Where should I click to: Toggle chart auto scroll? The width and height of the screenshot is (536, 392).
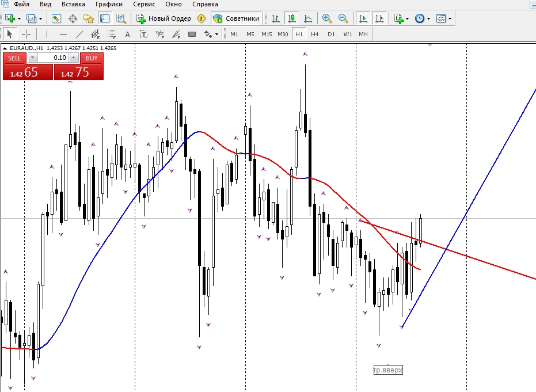[x=363, y=18]
